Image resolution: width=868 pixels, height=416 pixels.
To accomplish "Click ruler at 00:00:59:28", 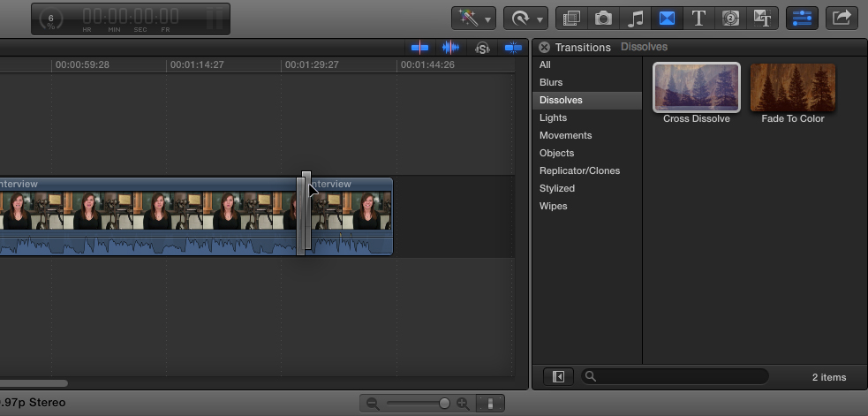I will click(x=82, y=64).
